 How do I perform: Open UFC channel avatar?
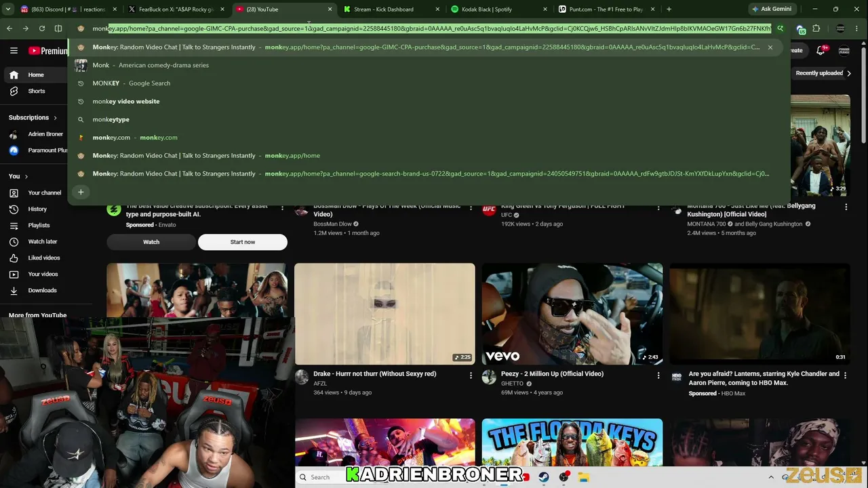[489, 209]
